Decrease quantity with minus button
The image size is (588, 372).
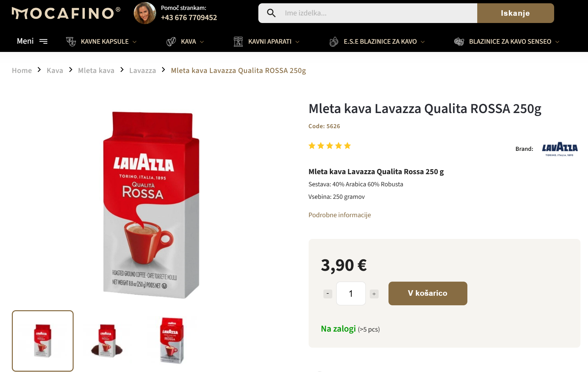(328, 294)
